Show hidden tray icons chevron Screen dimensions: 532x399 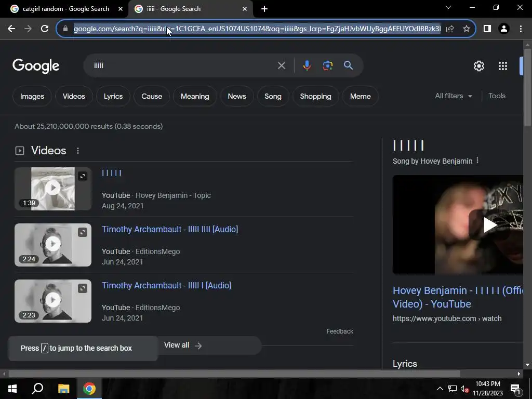[440, 389]
